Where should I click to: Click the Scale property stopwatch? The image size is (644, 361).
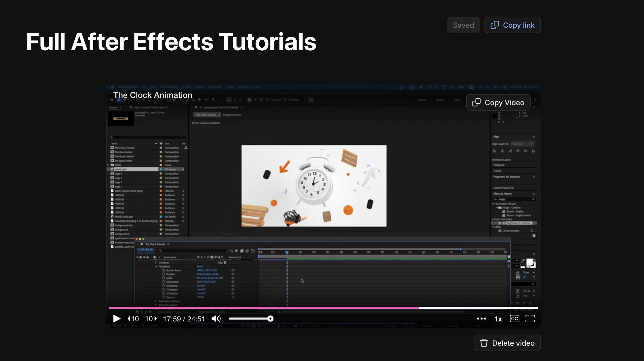click(x=164, y=278)
